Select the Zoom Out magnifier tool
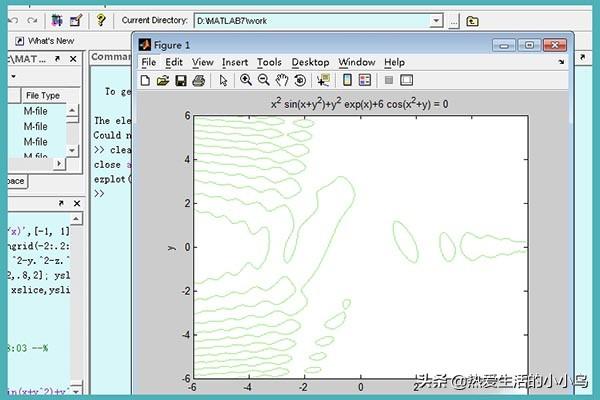600x400 pixels. (x=264, y=80)
